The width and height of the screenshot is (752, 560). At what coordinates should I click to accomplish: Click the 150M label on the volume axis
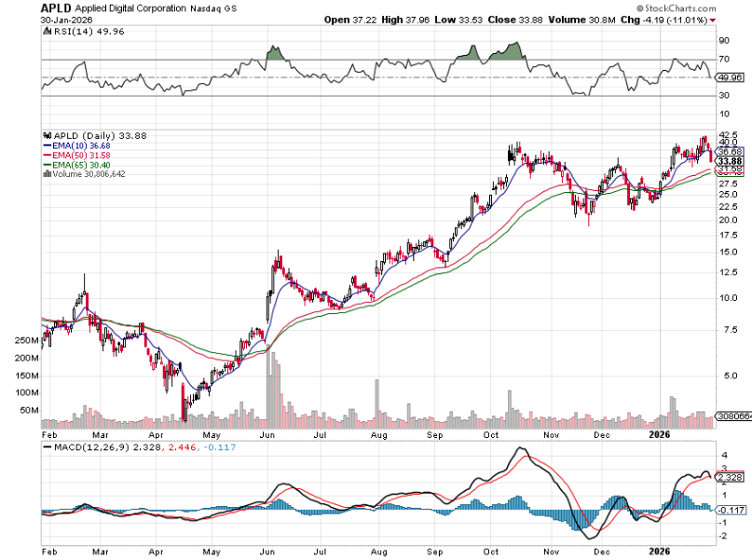pyautogui.click(x=27, y=376)
